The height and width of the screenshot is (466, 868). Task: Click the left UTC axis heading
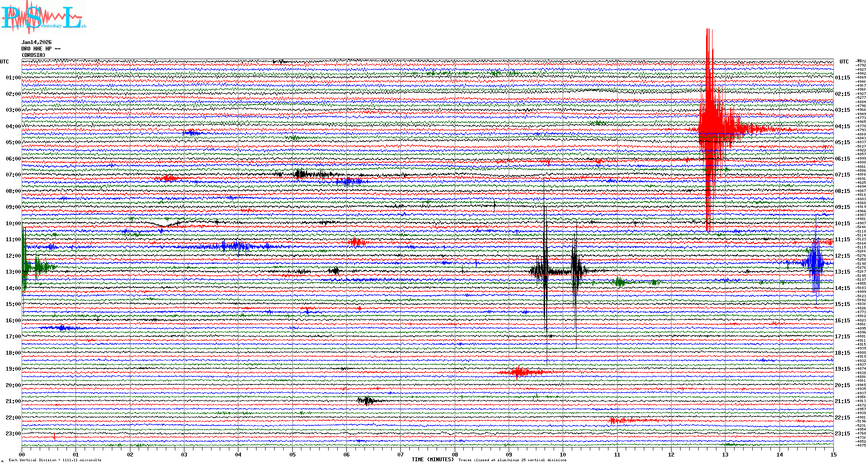pyautogui.click(x=4, y=62)
